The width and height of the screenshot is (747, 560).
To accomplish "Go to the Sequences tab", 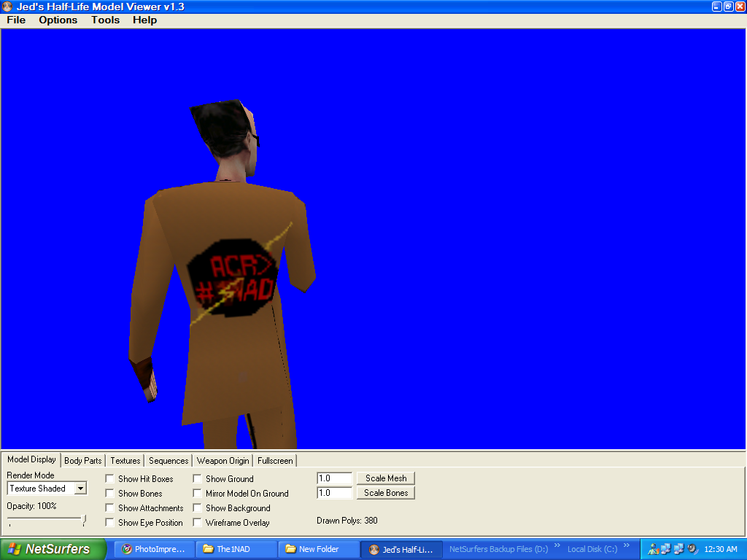I will click(x=169, y=461).
